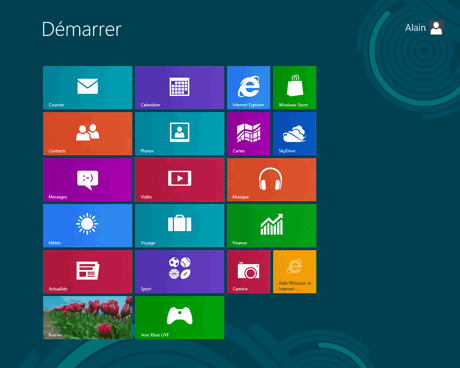
Task: Open Aide Windows et Internet tile
Action: click(295, 272)
